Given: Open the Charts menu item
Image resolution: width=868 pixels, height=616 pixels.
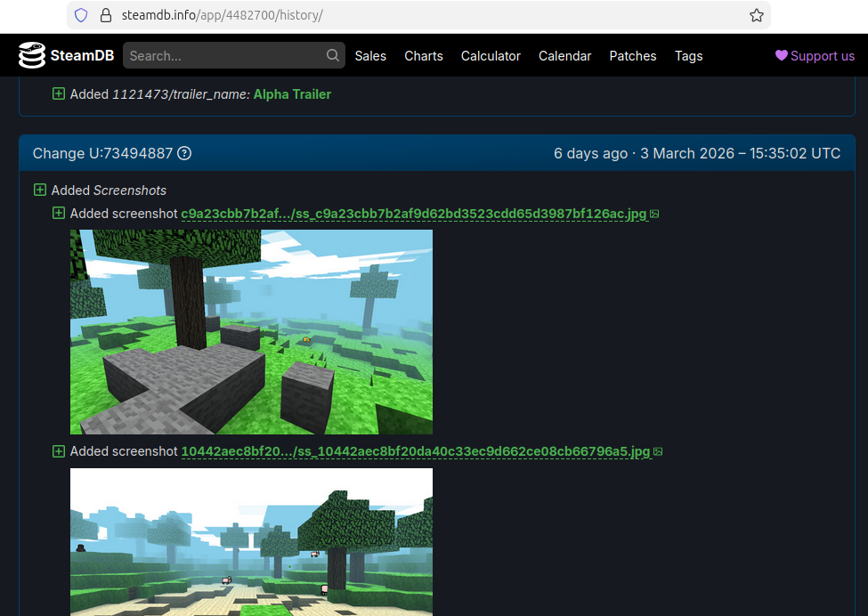Looking at the screenshot, I should (x=423, y=55).
